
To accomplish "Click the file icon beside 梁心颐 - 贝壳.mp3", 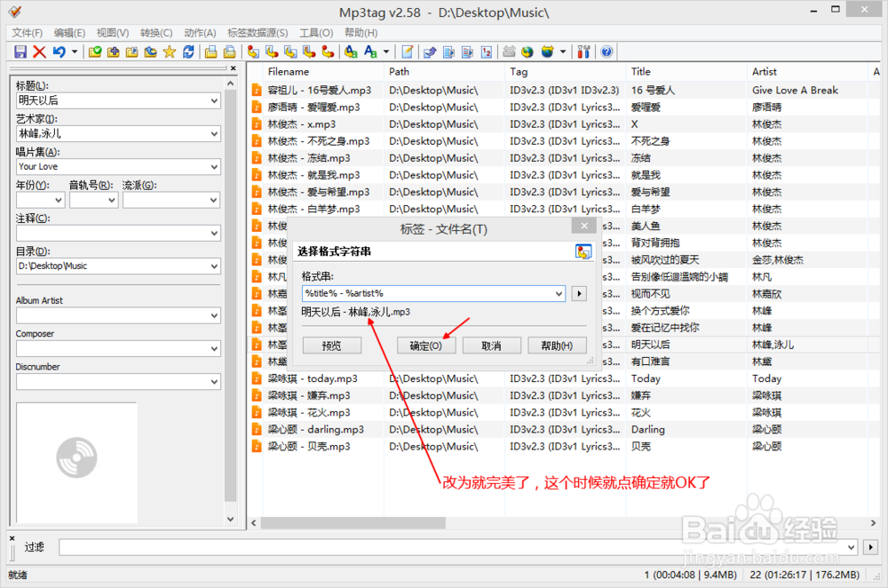I will (257, 447).
